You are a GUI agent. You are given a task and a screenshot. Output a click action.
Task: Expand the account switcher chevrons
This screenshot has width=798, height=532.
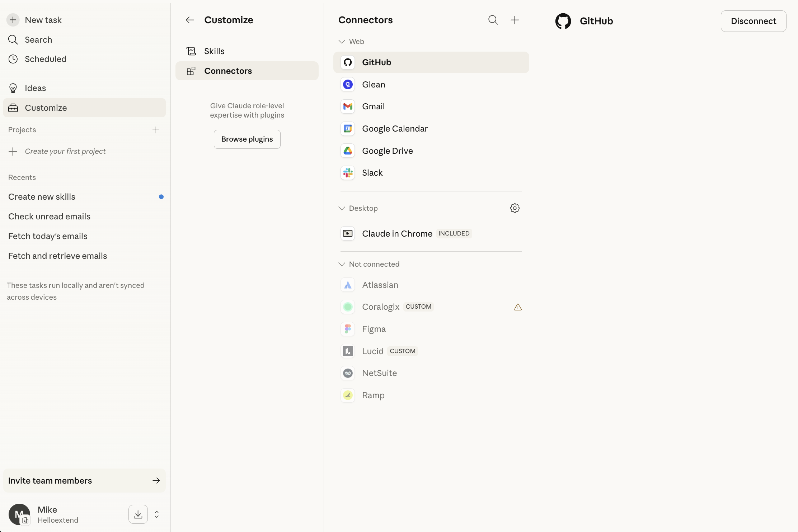point(157,514)
